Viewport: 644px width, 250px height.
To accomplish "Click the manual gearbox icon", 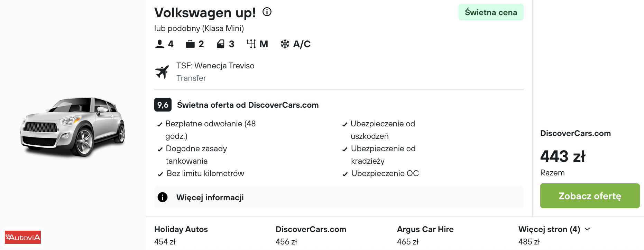I will point(251,44).
